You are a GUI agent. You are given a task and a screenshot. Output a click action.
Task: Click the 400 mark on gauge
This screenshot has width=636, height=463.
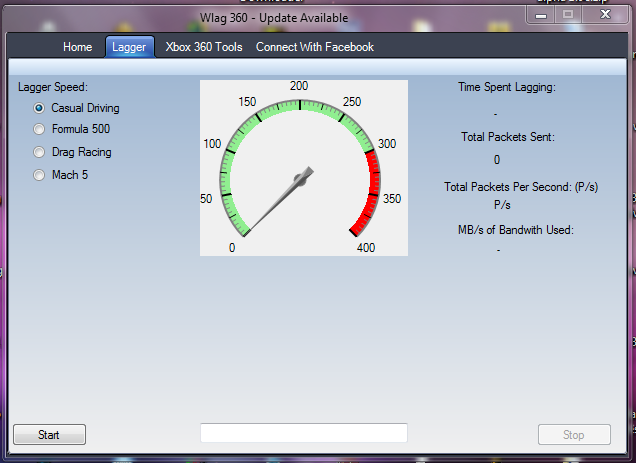point(366,248)
